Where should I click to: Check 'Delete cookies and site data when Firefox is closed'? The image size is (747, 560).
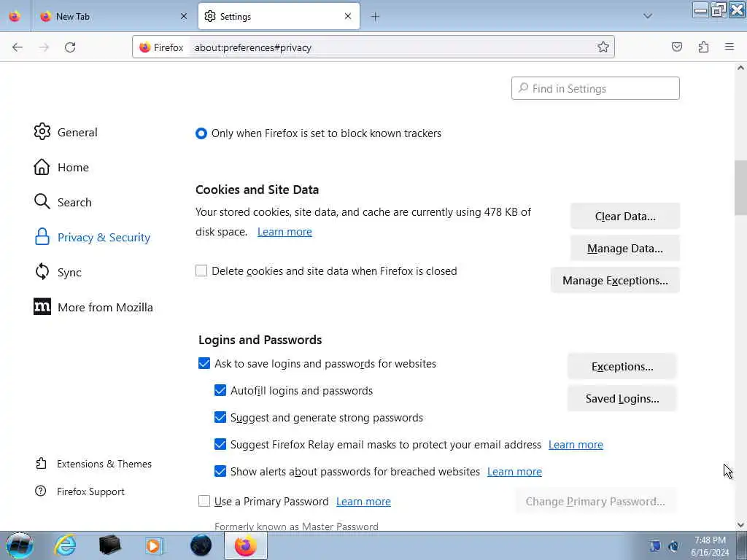(201, 271)
